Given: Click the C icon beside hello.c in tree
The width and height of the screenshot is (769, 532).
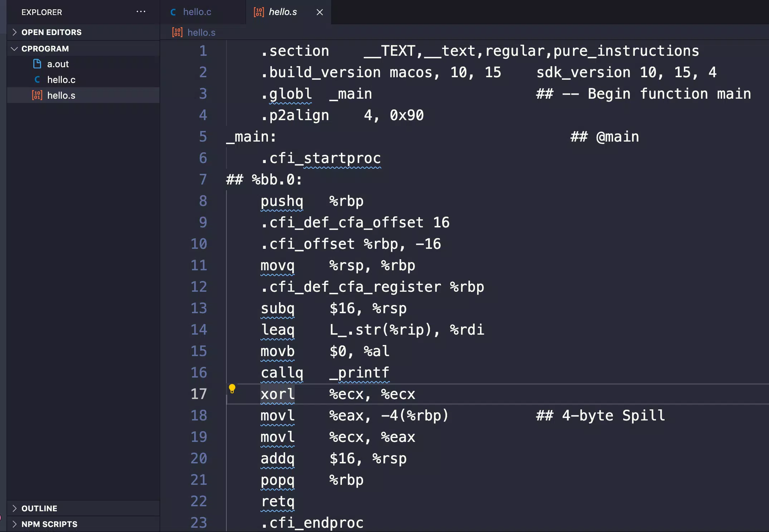Looking at the screenshot, I should click(37, 80).
